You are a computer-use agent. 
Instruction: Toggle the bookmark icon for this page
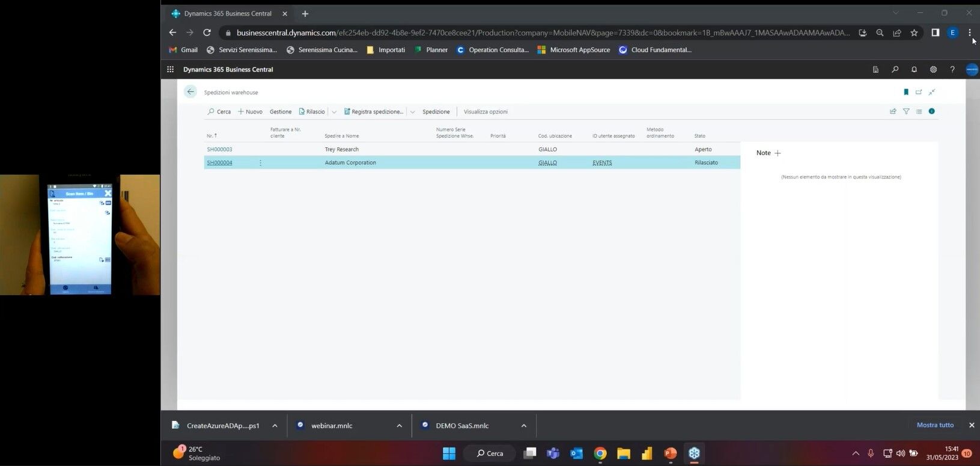coord(906,92)
